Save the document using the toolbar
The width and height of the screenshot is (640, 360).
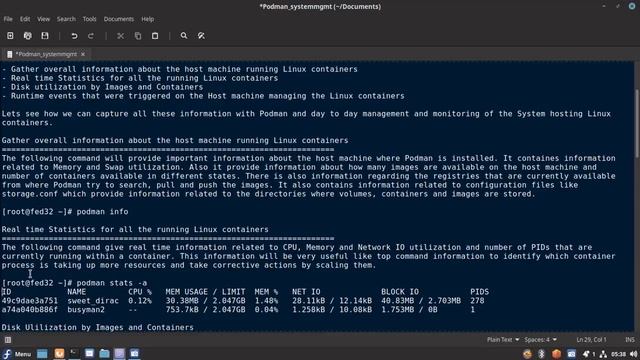coord(45,36)
